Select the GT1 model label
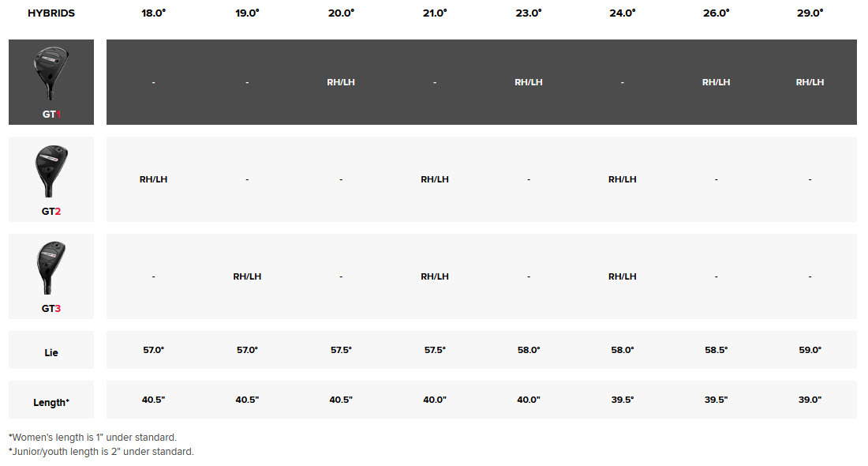This screenshot has height=466, width=868. [x=51, y=114]
